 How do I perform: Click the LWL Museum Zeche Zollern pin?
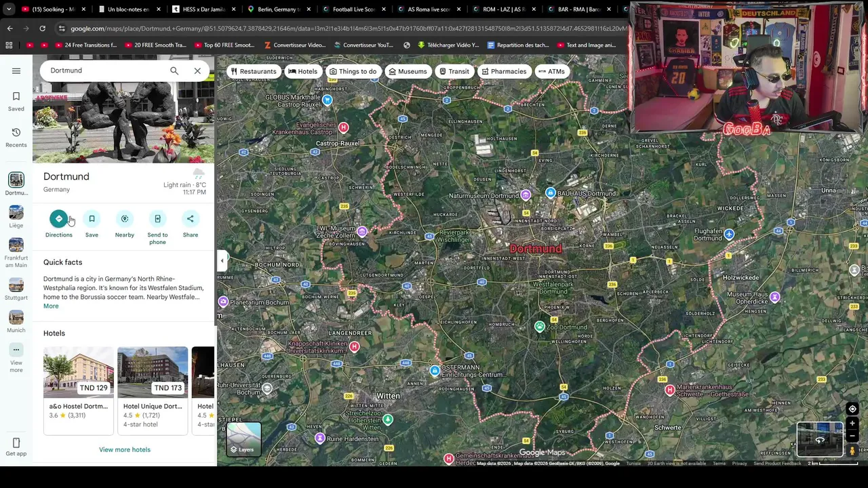tap(362, 232)
